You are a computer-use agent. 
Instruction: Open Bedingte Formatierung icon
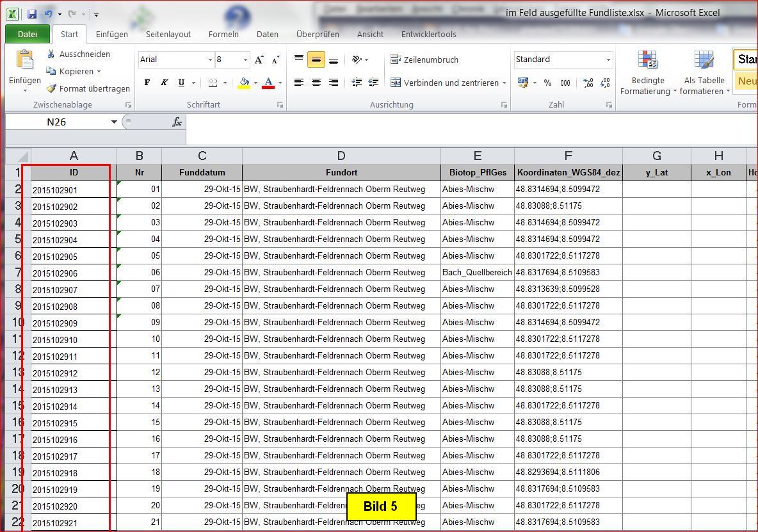(647, 60)
